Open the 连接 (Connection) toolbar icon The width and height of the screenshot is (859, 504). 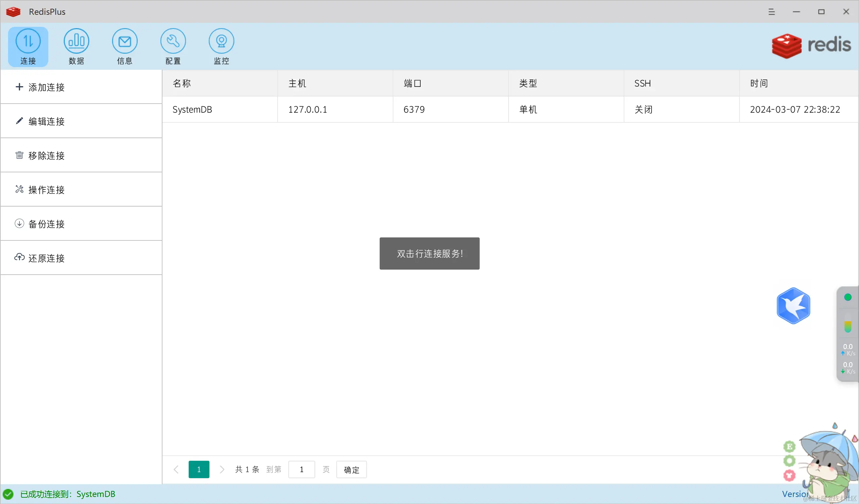28,47
